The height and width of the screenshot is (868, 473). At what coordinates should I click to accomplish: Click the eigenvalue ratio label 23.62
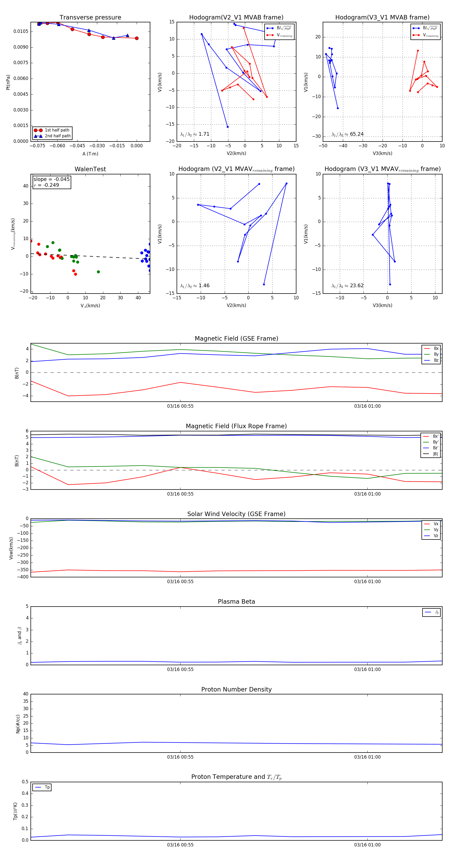click(347, 286)
